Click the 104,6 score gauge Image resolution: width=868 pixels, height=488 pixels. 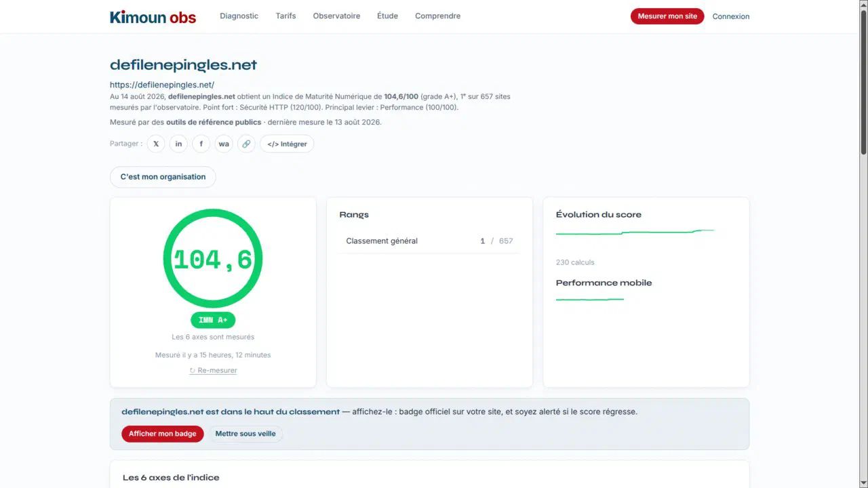(213, 259)
